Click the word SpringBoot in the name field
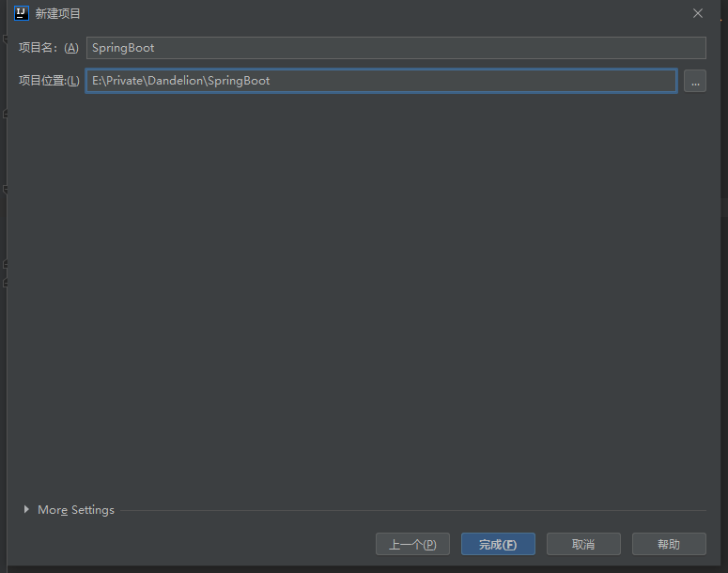The height and width of the screenshot is (573, 728). click(123, 48)
